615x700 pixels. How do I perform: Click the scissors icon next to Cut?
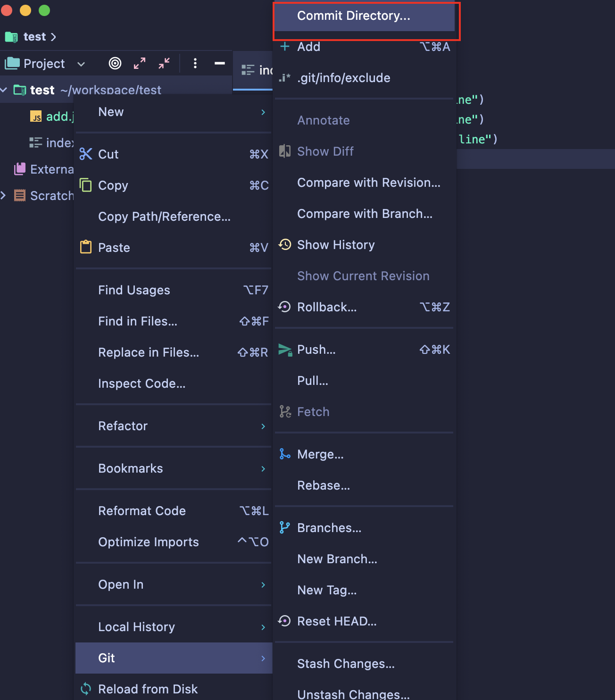(x=85, y=154)
